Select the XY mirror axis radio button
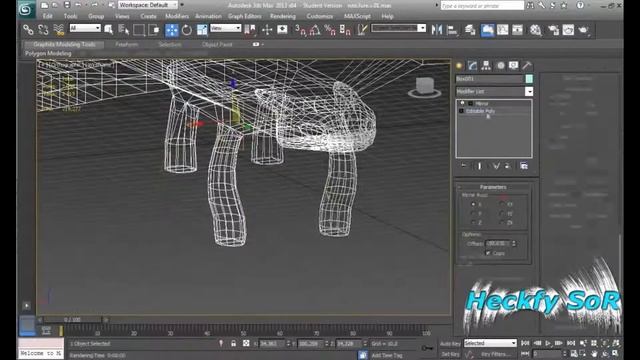Screen dimensions: 640x360 [x=502, y=204]
